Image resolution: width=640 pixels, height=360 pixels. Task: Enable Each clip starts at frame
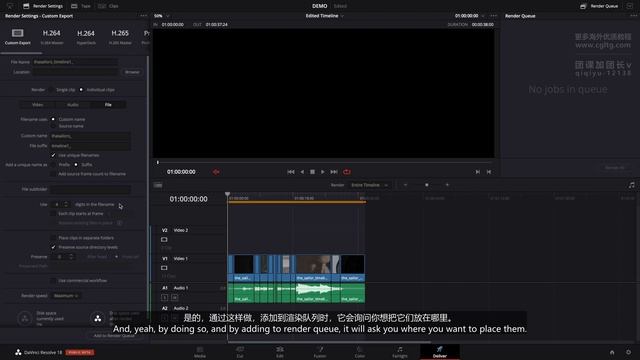coord(53,213)
